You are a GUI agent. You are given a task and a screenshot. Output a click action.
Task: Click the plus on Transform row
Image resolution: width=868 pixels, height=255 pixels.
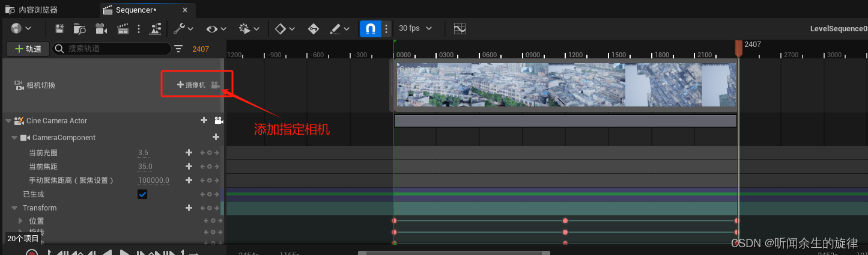(189, 208)
